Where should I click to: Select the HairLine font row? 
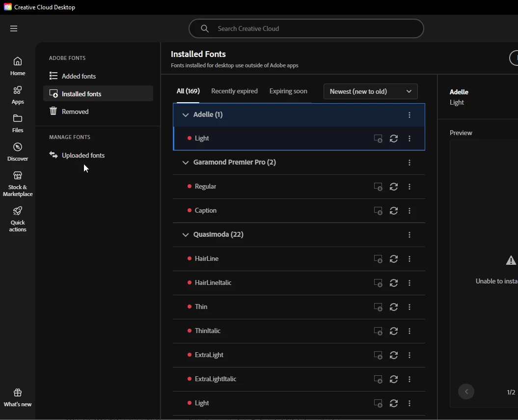click(299, 259)
